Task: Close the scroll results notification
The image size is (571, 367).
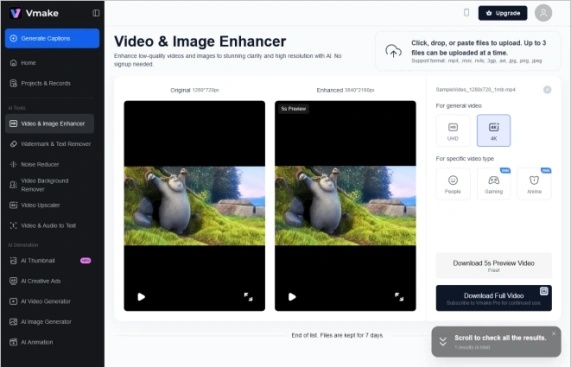Action: tap(554, 334)
